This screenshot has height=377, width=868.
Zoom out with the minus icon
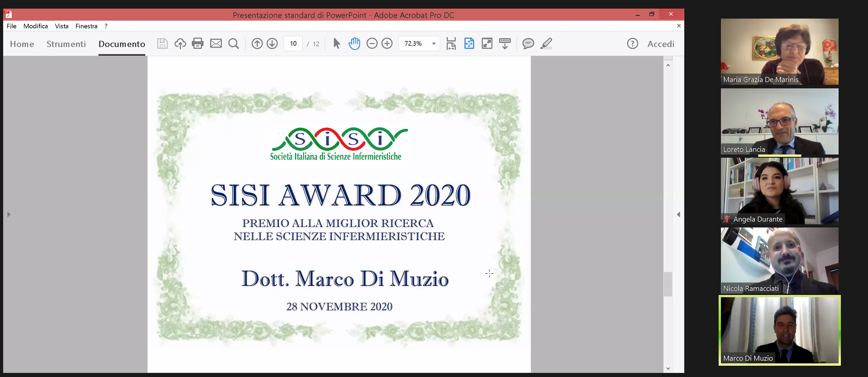click(372, 43)
